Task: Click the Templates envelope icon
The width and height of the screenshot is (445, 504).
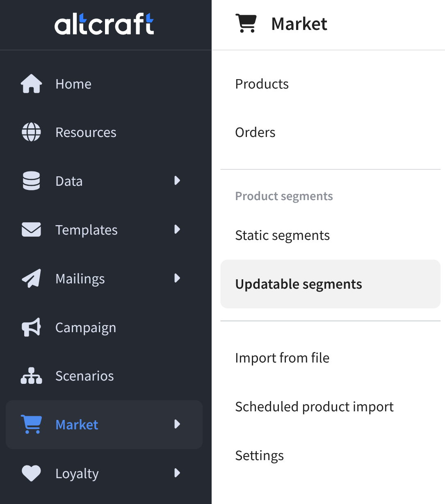Action: coord(31,230)
